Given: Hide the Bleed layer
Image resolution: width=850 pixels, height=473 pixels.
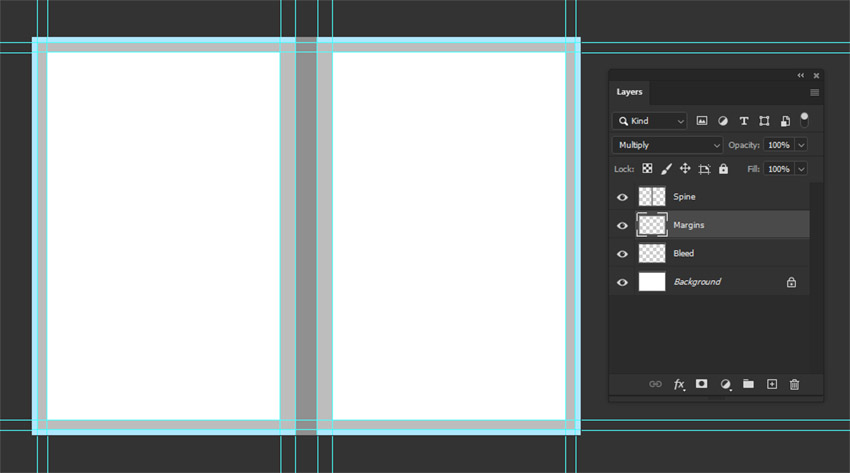Looking at the screenshot, I should (x=622, y=254).
